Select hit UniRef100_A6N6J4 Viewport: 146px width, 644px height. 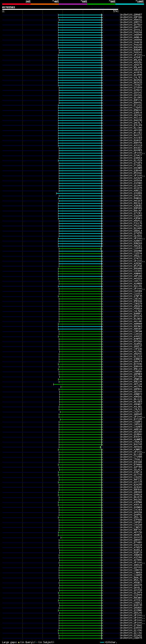[131, 37]
